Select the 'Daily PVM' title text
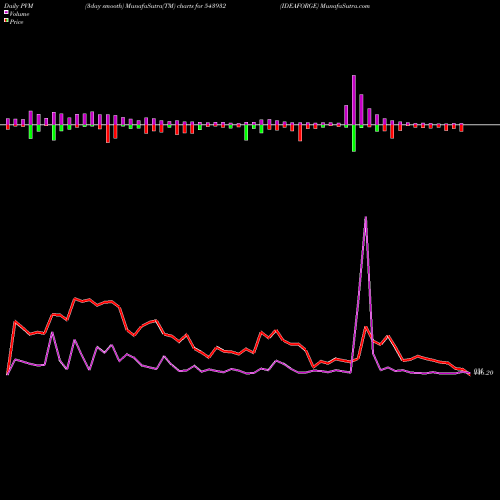The width and height of the screenshot is (500, 500). [19, 6]
